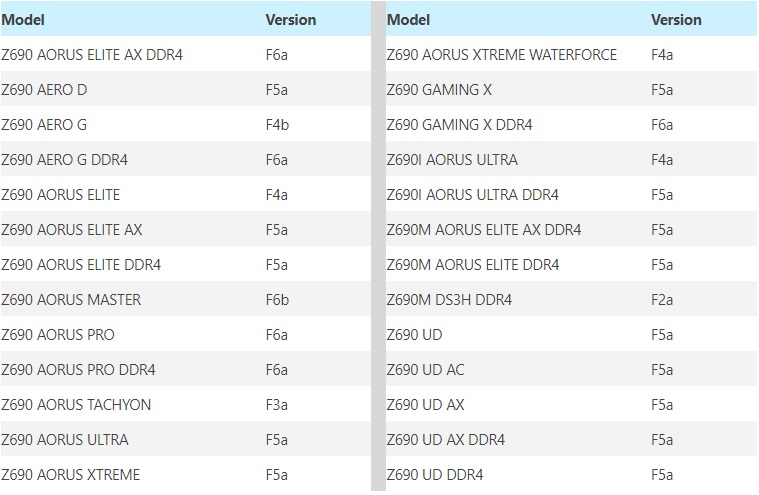The image size is (759, 495).
Task: Select the Z690M AORUS ELITE AX DDR4 model
Action: (483, 230)
